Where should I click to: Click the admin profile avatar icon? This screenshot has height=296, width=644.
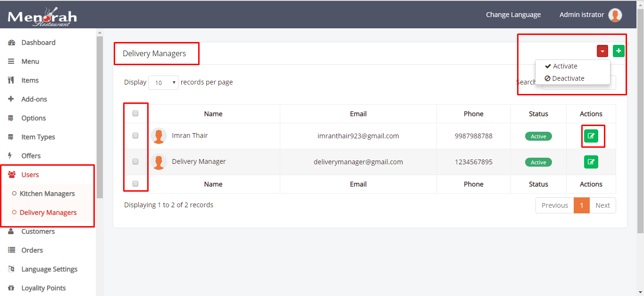pos(615,15)
